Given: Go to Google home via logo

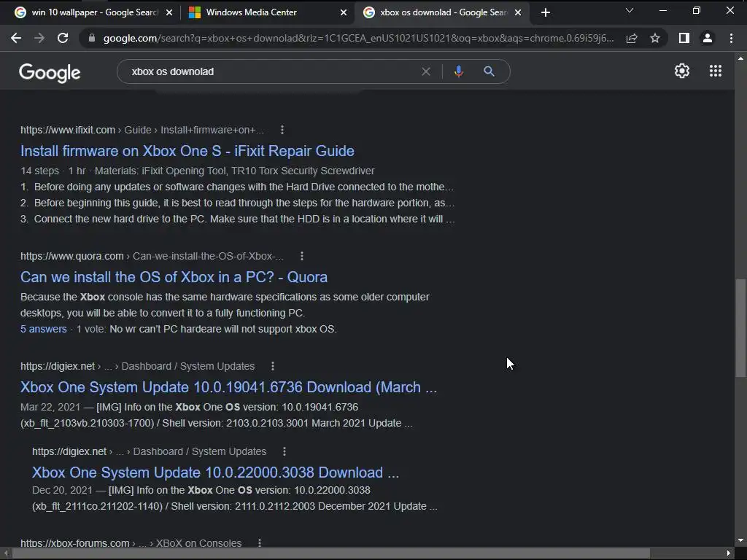Looking at the screenshot, I should (x=50, y=72).
